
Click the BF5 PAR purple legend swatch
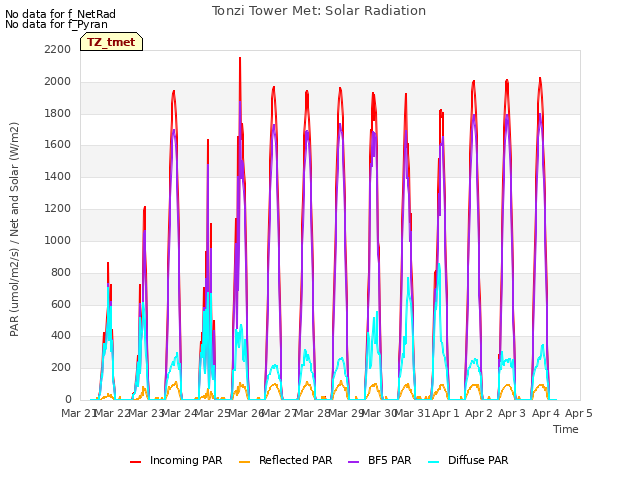tap(353, 462)
